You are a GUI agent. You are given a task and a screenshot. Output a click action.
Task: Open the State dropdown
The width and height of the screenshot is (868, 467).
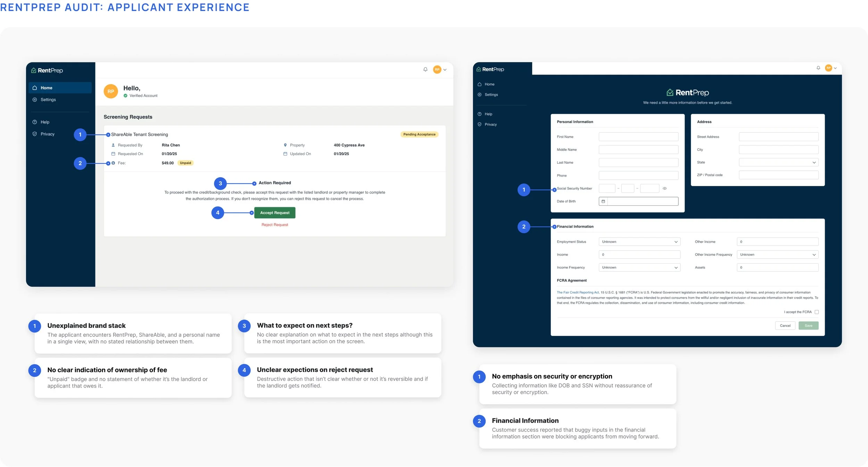[778, 162]
